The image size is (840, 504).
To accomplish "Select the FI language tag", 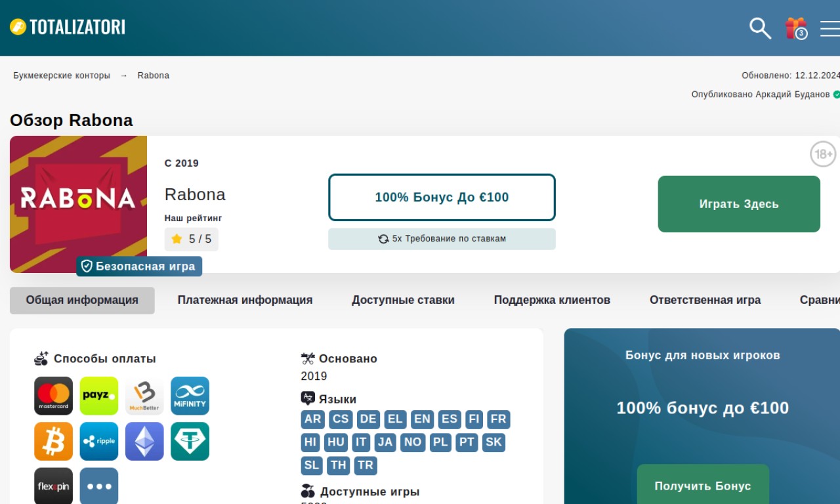I will [474, 419].
